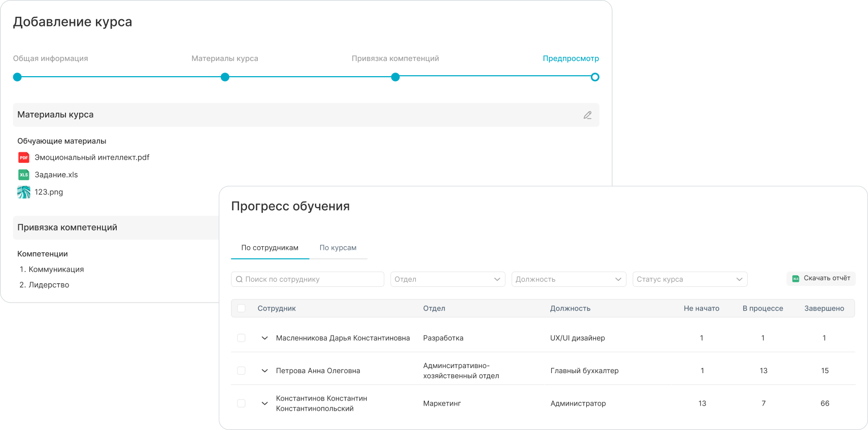Viewport: 868px width, 430px height.
Task: Click the Не начато column header
Action: (702, 308)
